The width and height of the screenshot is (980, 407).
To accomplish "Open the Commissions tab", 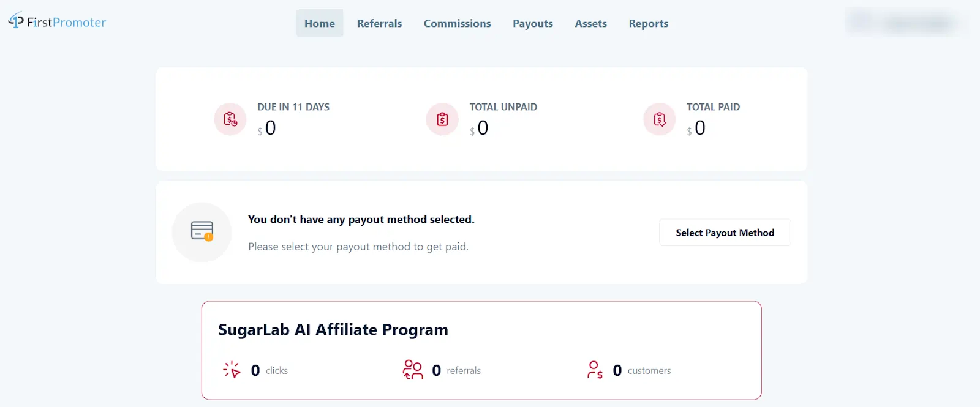I will tap(457, 23).
